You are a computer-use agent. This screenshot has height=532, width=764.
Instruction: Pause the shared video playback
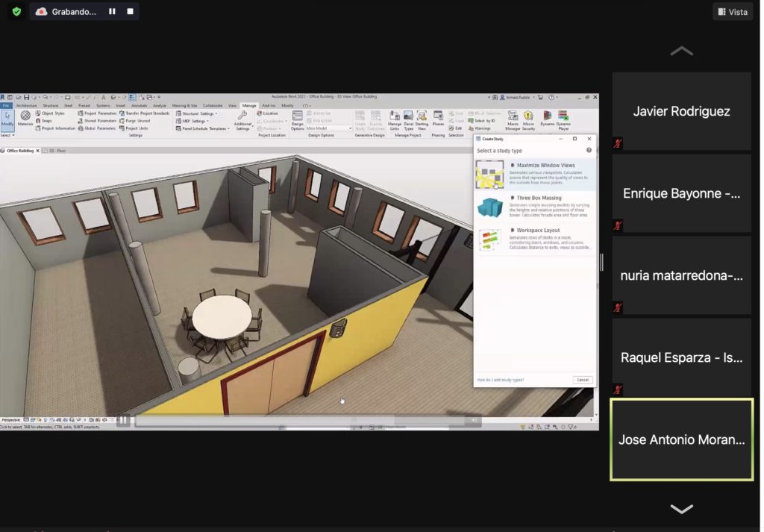[123, 421]
